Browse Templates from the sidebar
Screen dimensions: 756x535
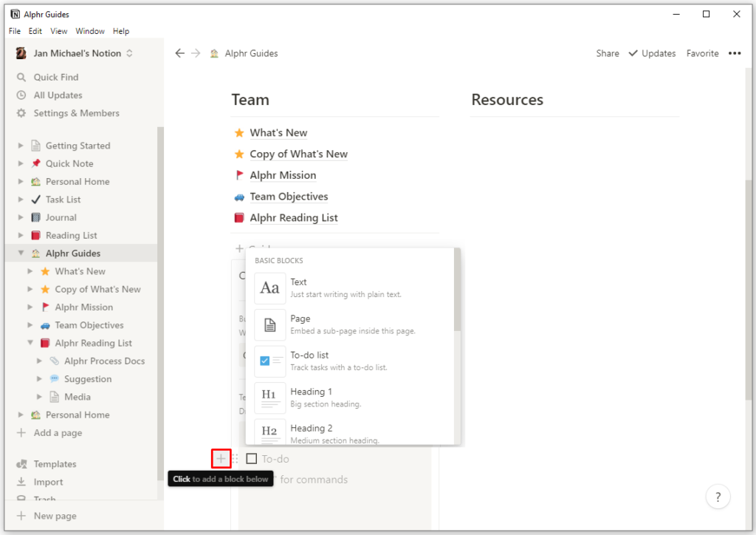[x=55, y=463]
